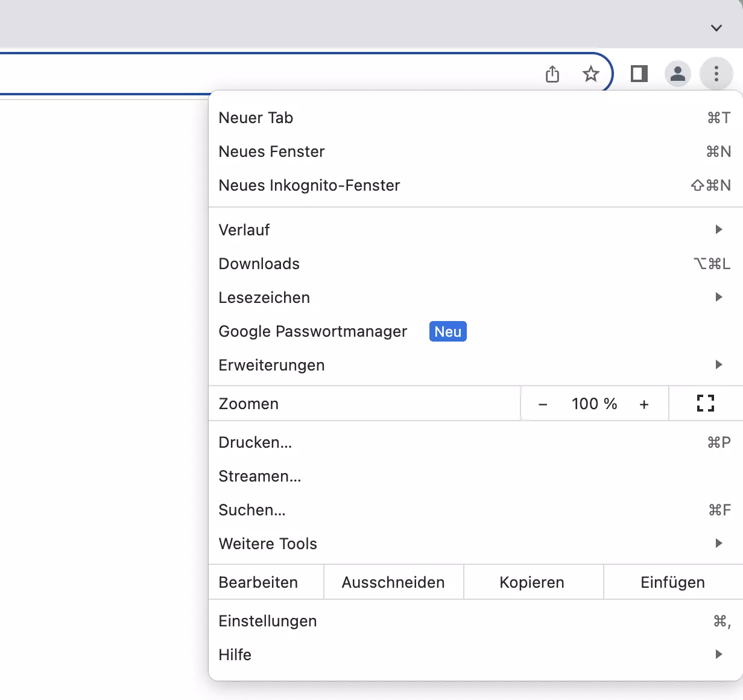
Task: Open Neuer Tab from the menu
Action: (256, 118)
